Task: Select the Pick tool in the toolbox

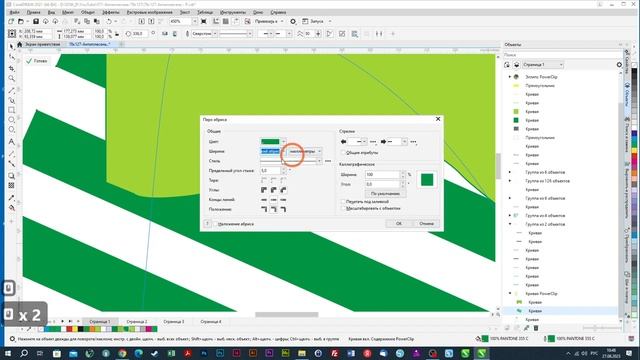Action: 11,47
